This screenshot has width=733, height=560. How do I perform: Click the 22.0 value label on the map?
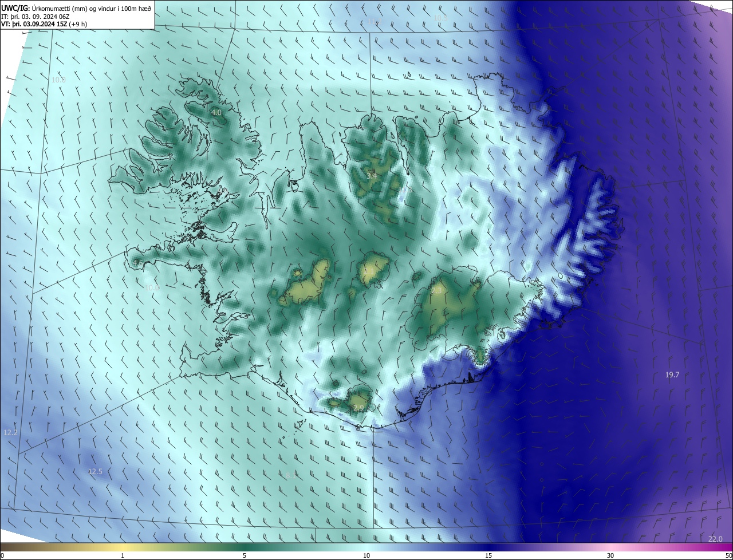tap(715, 539)
